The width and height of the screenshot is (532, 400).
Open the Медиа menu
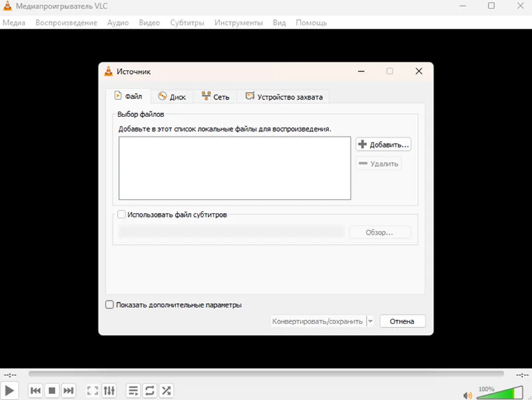coord(14,23)
